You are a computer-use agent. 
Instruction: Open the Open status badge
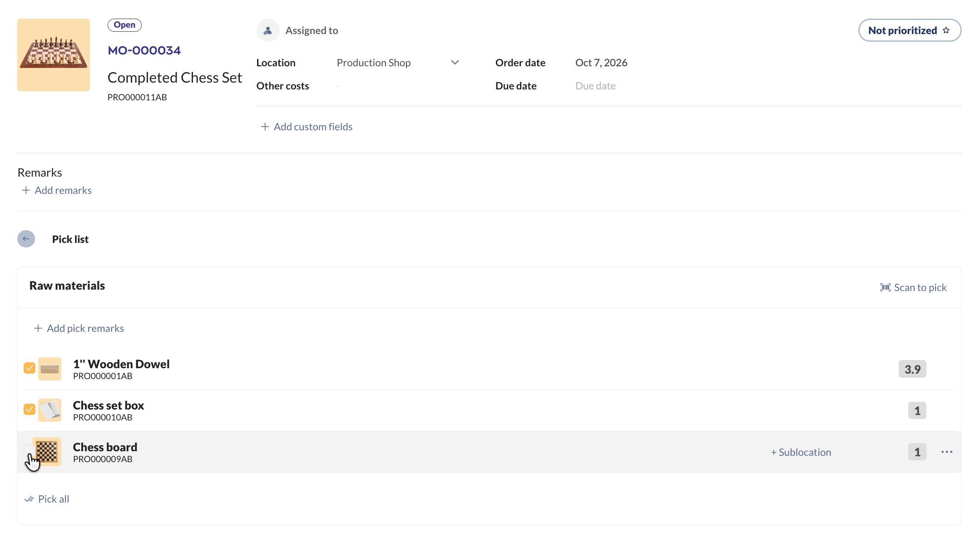point(124,25)
